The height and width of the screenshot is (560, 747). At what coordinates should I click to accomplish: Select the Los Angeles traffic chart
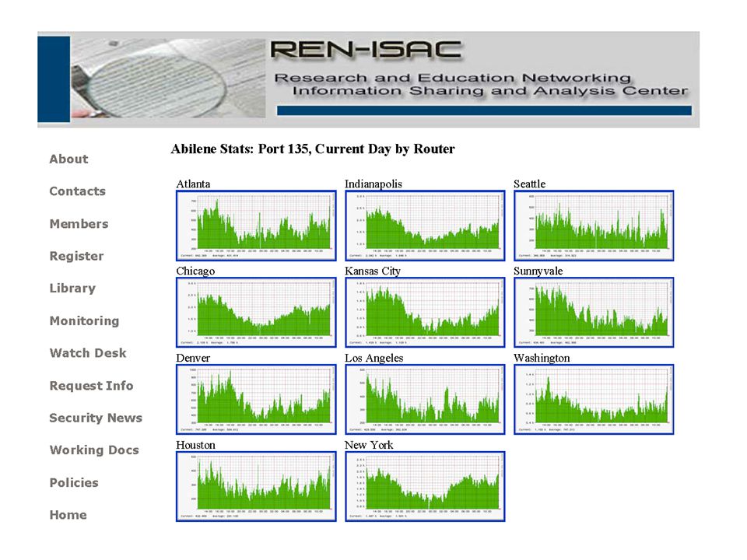(x=425, y=400)
